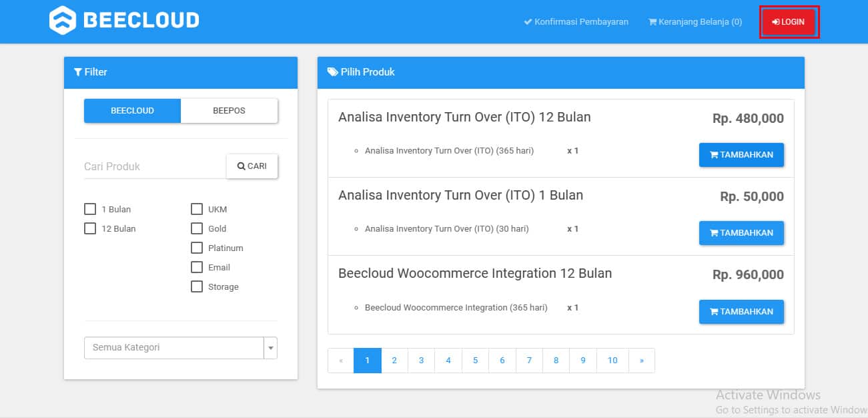Focus the Cari Produk search field
Viewport: 868px width, 418px height.
click(x=155, y=166)
